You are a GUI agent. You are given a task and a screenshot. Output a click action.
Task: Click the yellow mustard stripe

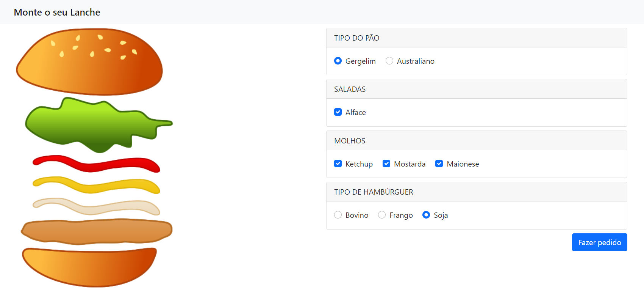point(96,185)
